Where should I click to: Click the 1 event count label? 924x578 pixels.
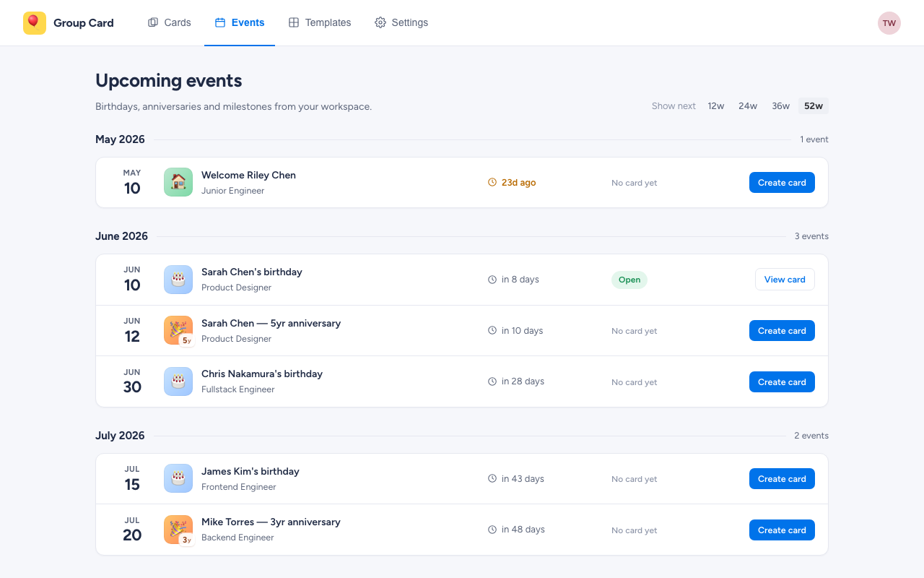pyautogui.click(x=814, y=139)
